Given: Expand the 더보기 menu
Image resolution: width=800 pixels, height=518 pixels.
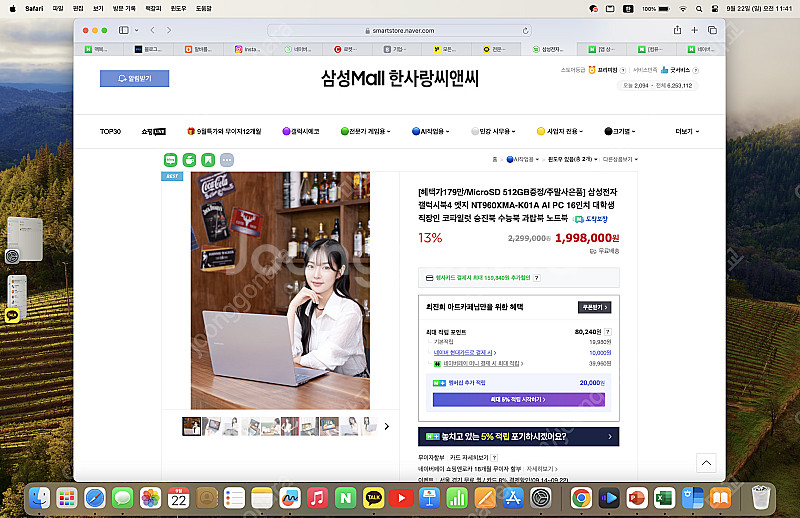Looking at the screenshot, I should 687,131.
